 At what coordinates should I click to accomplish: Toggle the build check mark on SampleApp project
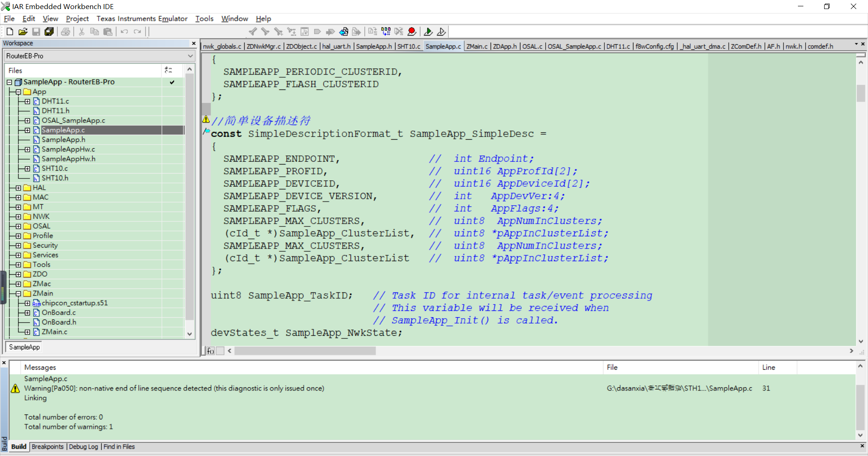(172, 82)
